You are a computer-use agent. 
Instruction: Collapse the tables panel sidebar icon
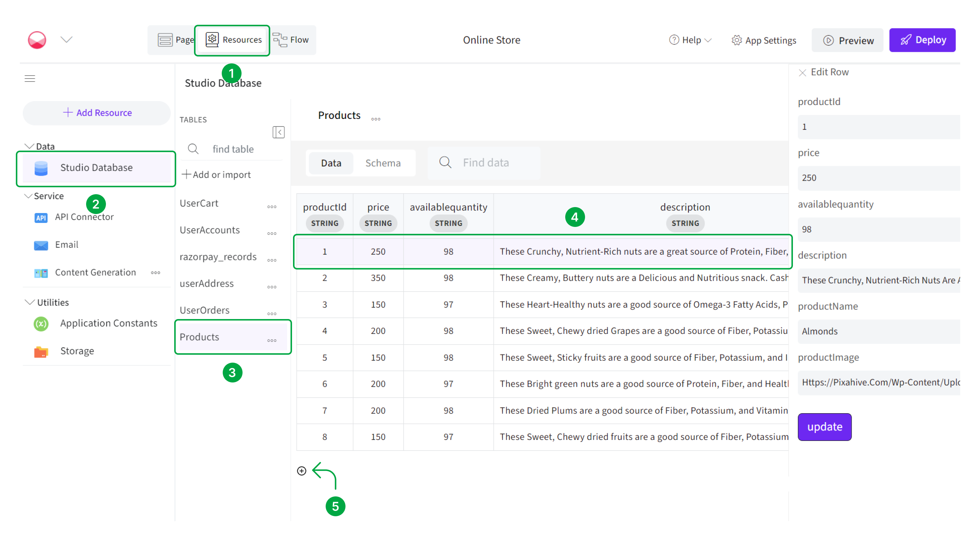point(278,132)
